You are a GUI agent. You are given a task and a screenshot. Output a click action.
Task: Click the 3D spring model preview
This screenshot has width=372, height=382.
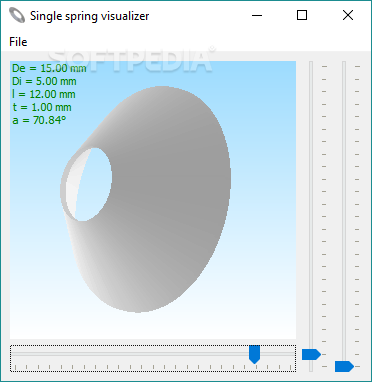coord(153,200)
